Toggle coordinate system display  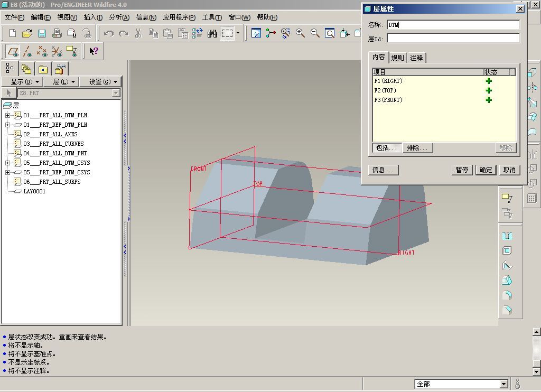point(57,51)
